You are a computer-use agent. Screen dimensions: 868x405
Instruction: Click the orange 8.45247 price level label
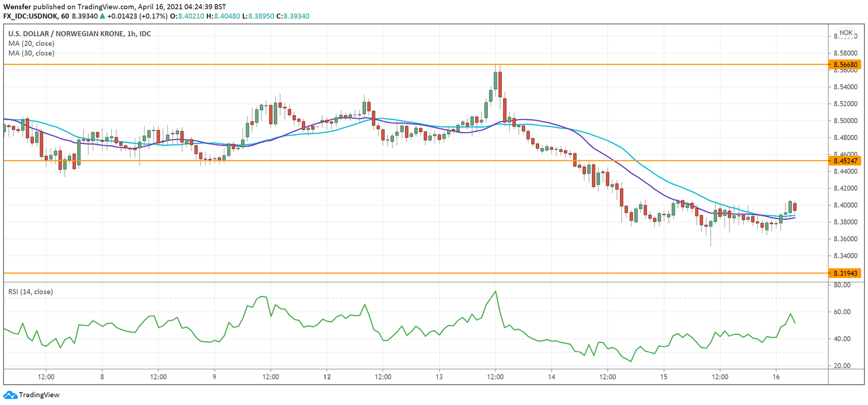tap(845, 161)
